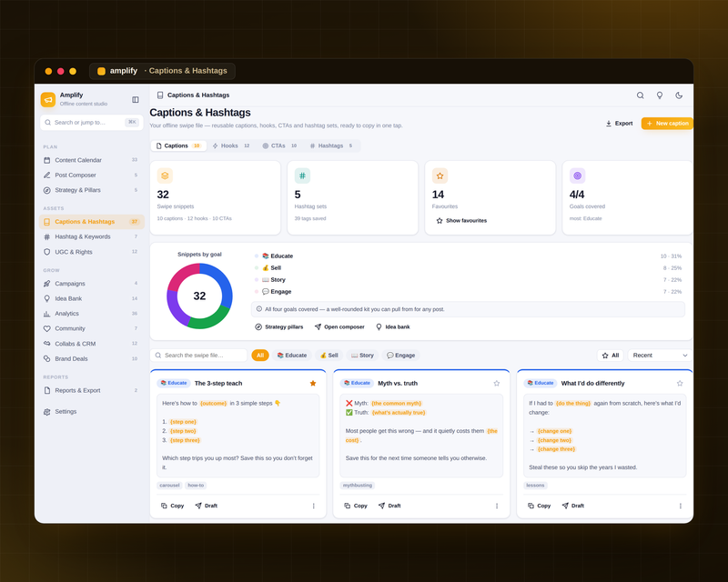The height and width of the screenshot is (582, 728).
Task: Copy the Myth vs. truth caption
Action: (x=356, y=506)
